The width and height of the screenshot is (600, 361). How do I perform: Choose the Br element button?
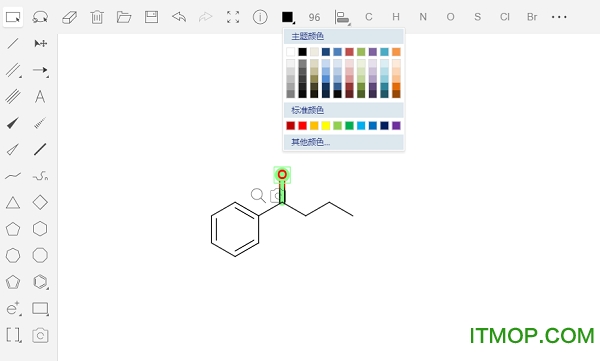click(532, 17)
